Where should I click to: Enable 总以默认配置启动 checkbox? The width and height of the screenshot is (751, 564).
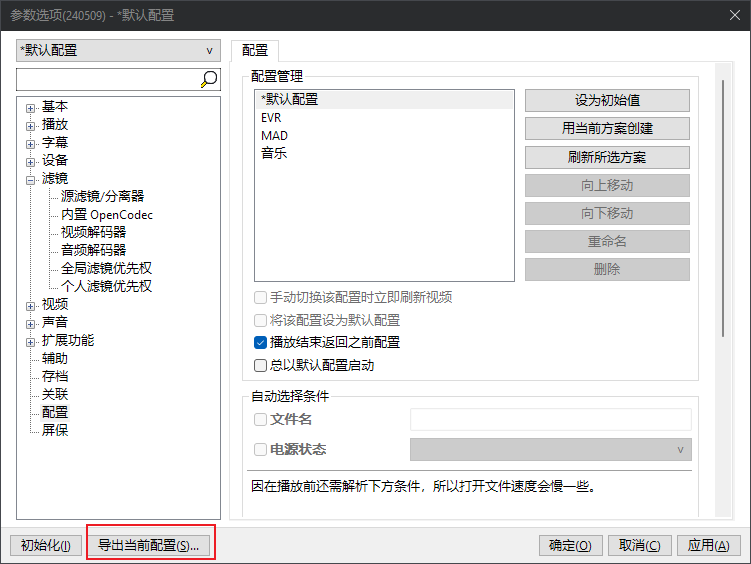pos(261,365)
